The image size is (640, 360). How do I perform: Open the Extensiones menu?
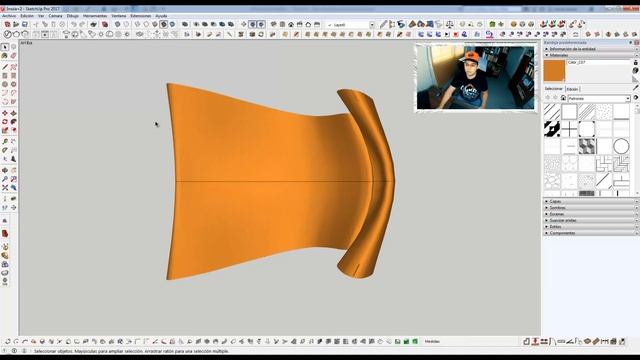click(x=141, y=16)
